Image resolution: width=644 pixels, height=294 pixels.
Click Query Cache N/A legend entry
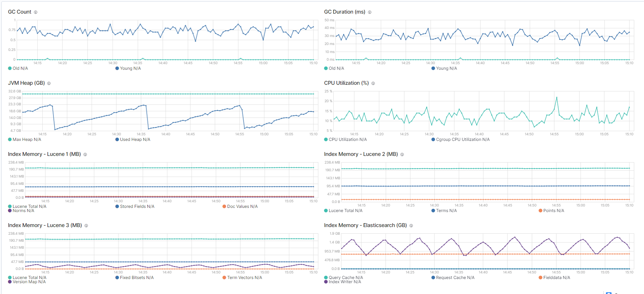pos(344,278)
